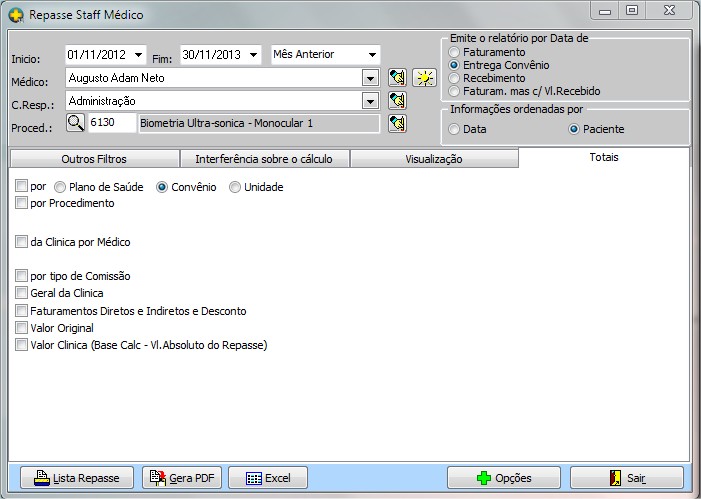The image size is (701, 499).
Task: Open the Inicio date dropdown
Action: pyautogui.click(x=137, y=54)
